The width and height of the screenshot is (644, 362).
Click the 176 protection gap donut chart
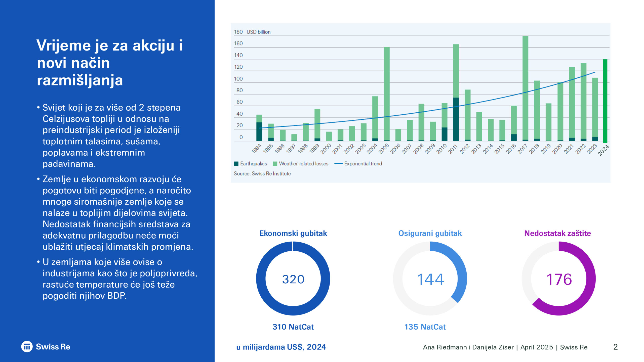click(559, 279)
